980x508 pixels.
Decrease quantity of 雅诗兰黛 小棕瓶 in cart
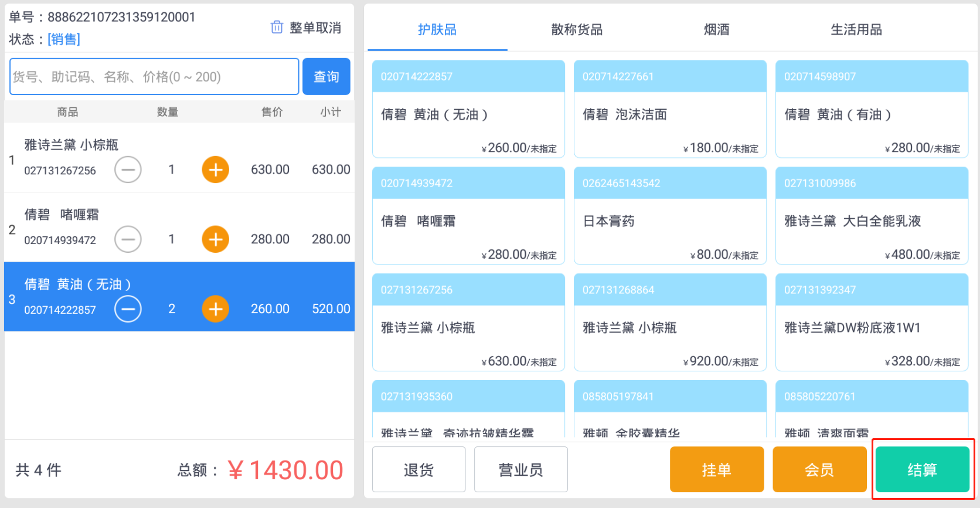tap(128, 170)
